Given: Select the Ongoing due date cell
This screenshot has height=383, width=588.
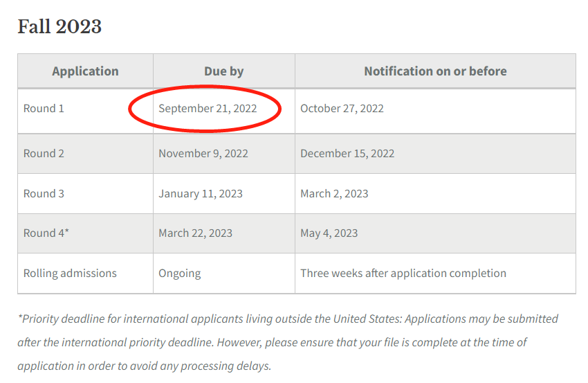Looking at the screenshot, I should pyautogui.click(x=179, y=274).
